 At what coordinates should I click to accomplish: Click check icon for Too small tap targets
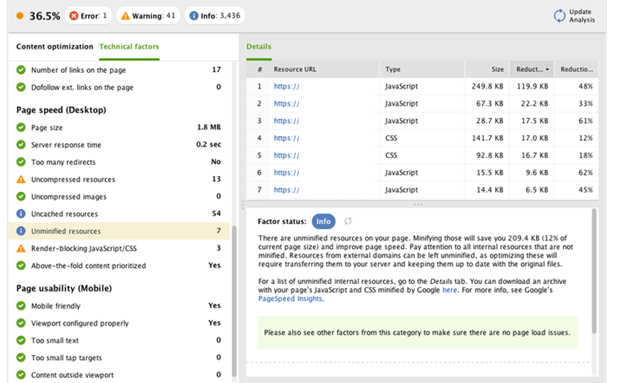pyautogui.click(x=21, y=357)
